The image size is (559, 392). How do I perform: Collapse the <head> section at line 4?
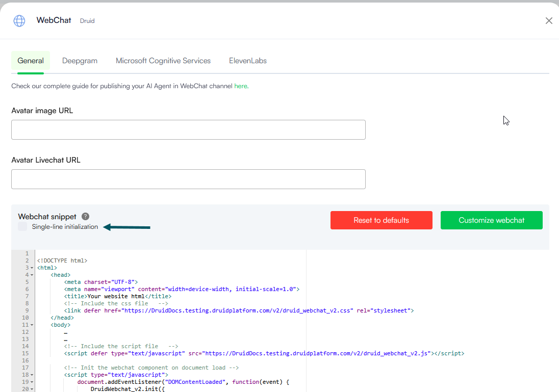(32, 275)
